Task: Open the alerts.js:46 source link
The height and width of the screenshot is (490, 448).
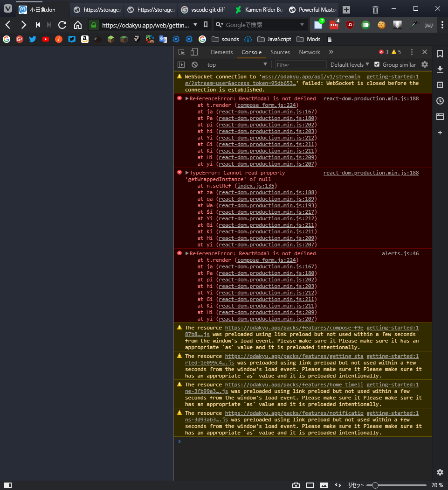Action: pyautogui.click(x=400, y=253)
